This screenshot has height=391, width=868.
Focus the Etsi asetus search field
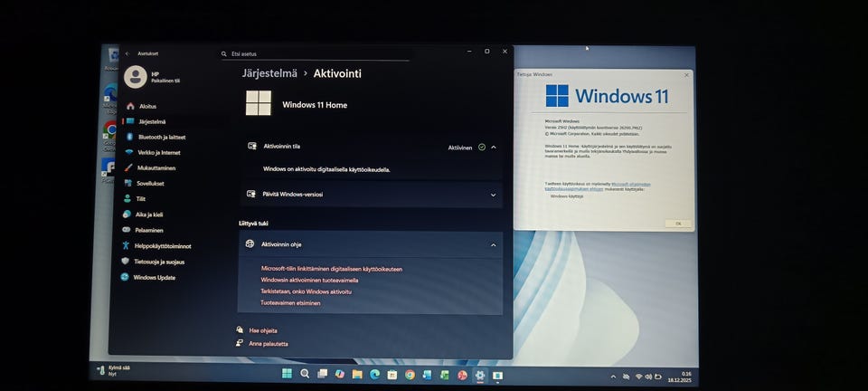tap(315, 54)
